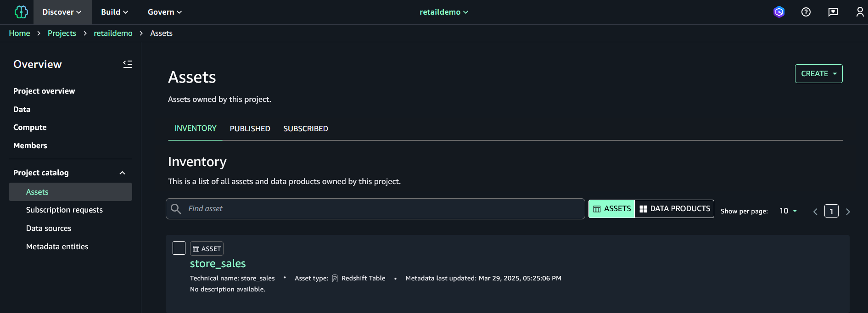Open the CREATE dropdown button
This screenshot has width=868, height=313.
pyautogui.click(x=818, y=73)
